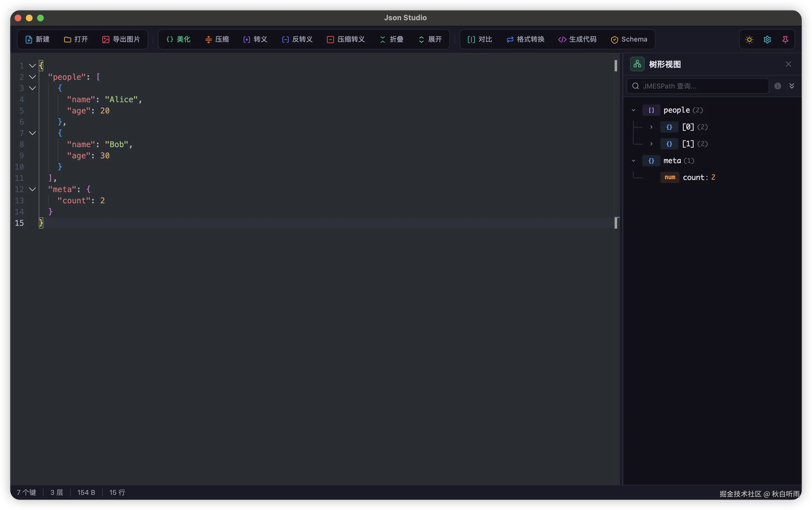
Task: Click 格式转换 format conversion
Action: click(525, 39)
